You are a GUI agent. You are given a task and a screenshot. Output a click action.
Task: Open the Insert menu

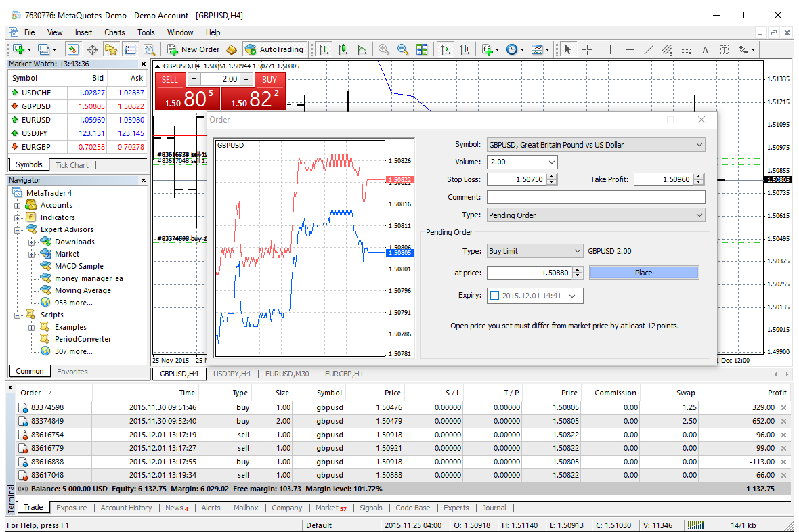click(x=83, y=32)
